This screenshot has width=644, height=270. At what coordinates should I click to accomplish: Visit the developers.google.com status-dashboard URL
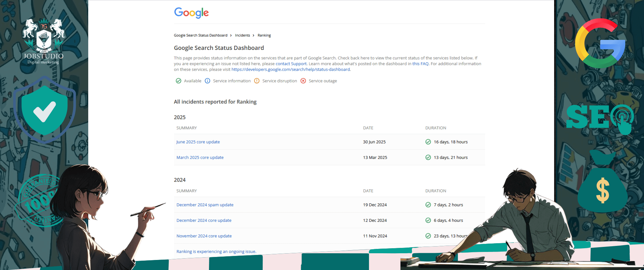click(291, 70)
